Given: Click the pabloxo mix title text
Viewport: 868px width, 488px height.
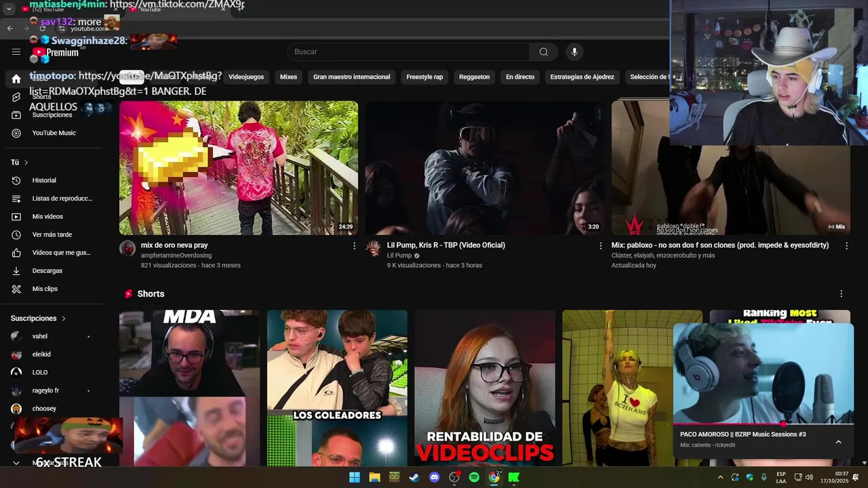Looking at the screenshot, I should pyautogui.click(x=720, y=245).
